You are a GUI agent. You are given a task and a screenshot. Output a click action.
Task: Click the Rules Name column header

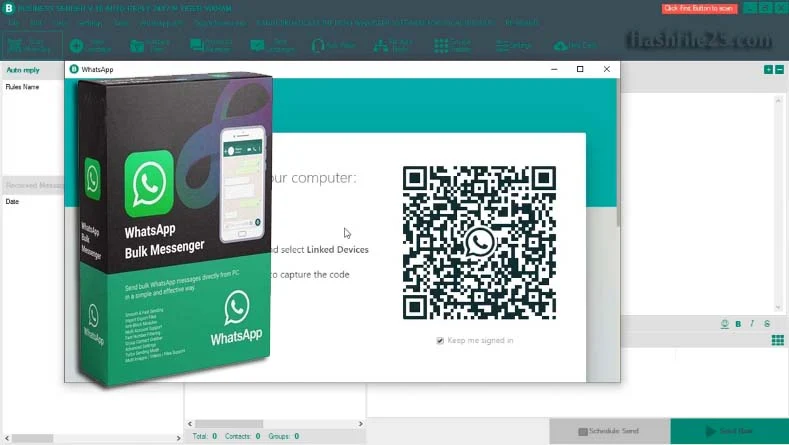[22, 87]
